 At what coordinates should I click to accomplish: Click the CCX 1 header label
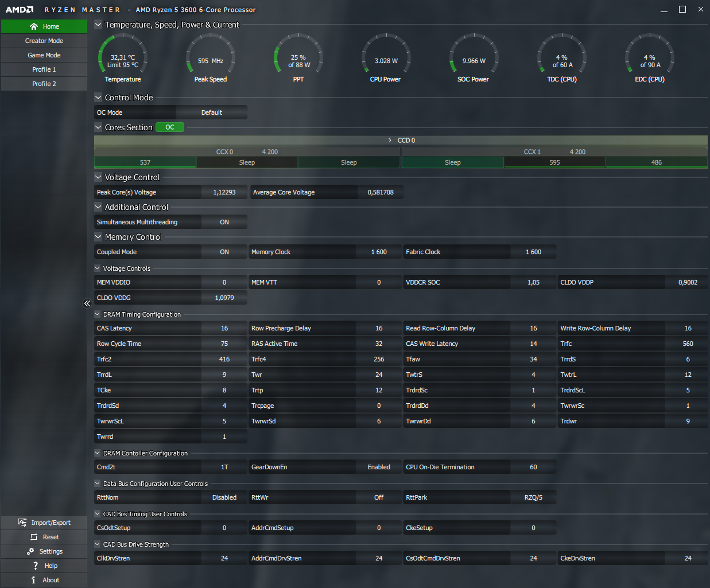click(x=532, y=152)
